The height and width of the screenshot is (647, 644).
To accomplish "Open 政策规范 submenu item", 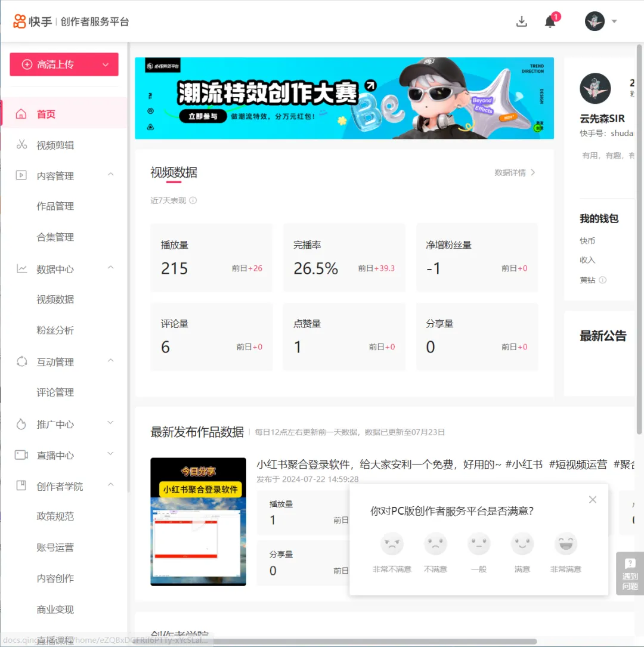I will point(55,516).
